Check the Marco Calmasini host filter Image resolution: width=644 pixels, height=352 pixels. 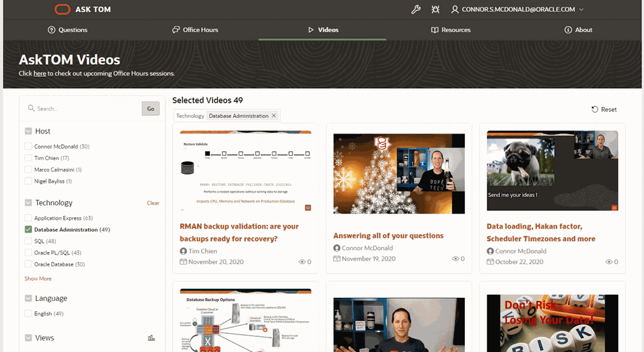[28, 169]
